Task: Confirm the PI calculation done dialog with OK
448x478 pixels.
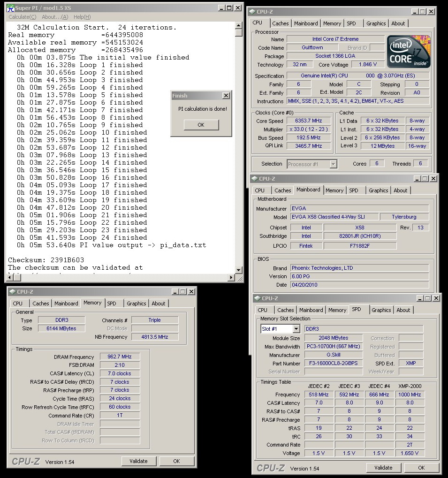Action: [201, 125]
